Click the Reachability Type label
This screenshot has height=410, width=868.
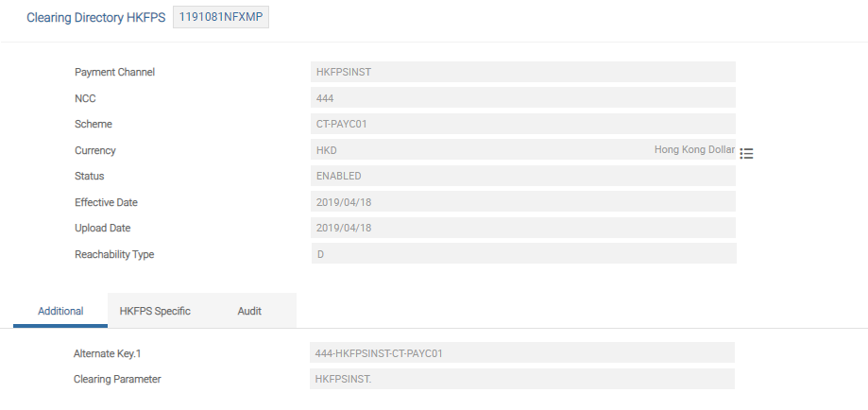[114, 254]
